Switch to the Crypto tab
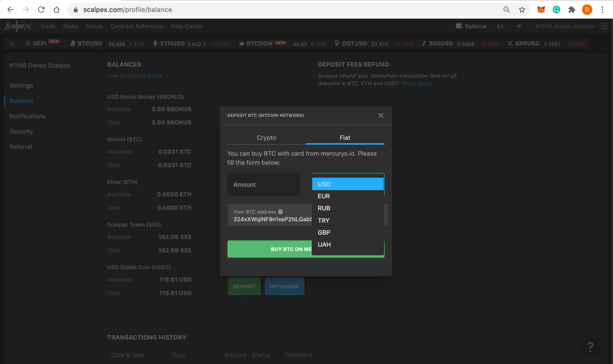The image size is (613, 364). (267, 138)
